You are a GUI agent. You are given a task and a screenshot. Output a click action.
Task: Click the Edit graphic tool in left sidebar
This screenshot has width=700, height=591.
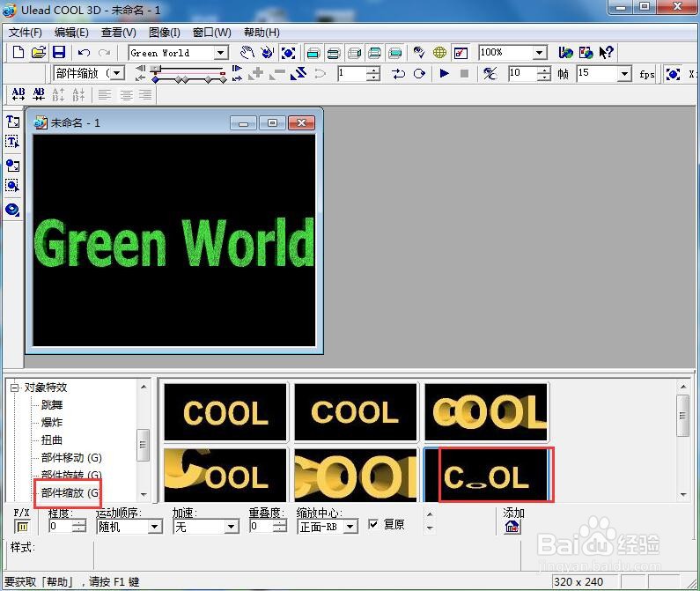(12, 185)
